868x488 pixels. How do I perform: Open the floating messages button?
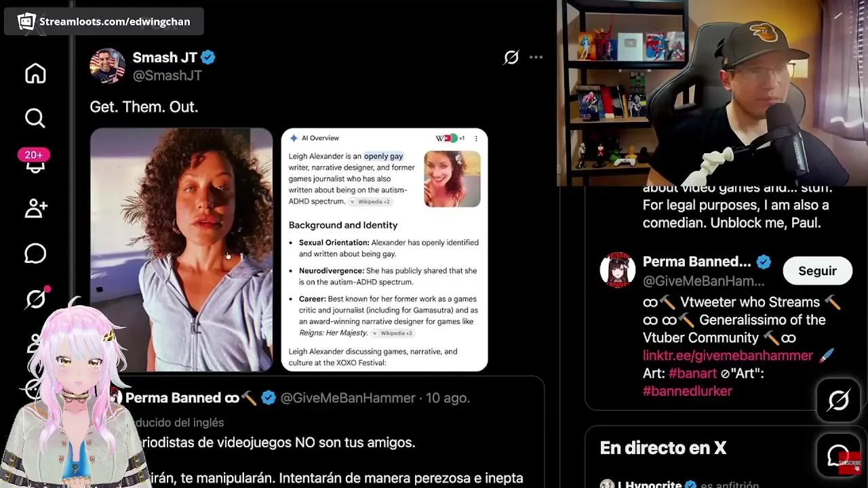(x=839, y=456)
